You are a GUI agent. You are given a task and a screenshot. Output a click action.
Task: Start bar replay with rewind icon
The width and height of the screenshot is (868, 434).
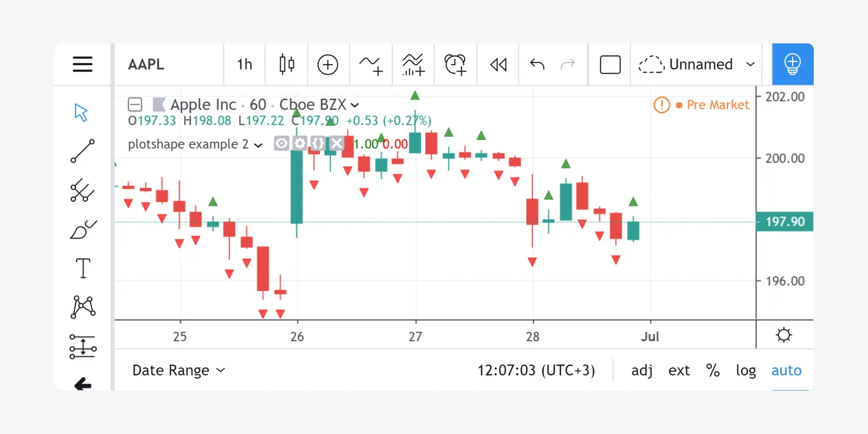point(498,64)
